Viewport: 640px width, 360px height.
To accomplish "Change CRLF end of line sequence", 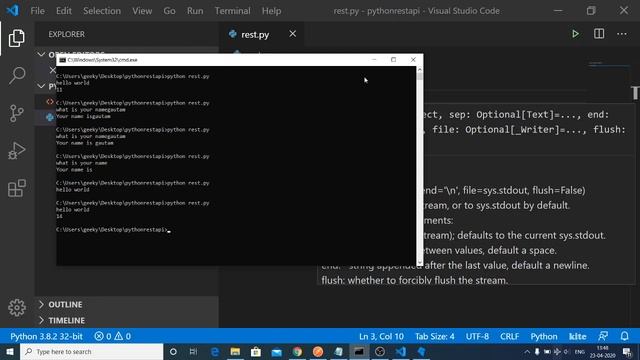I will 509,336.
